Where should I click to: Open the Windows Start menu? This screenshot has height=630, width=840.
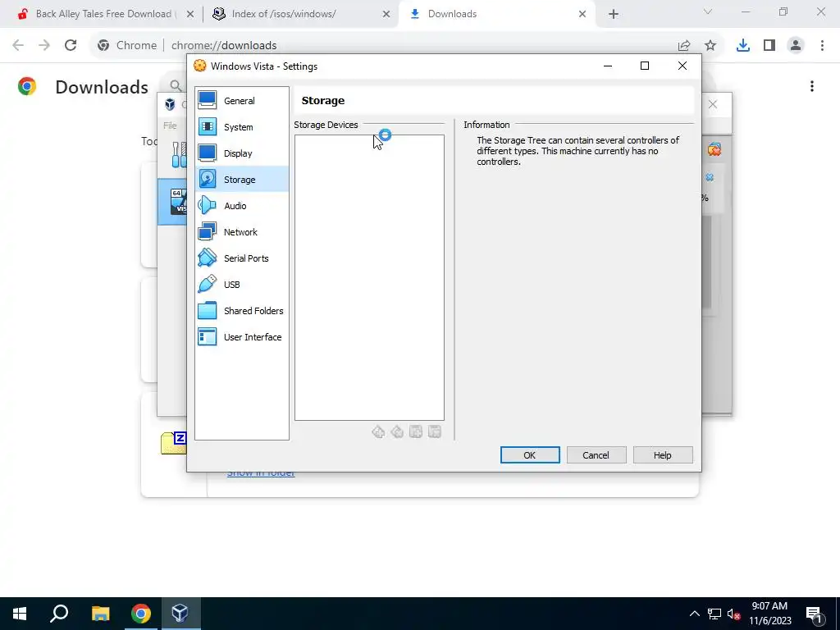pyautogui.click(x=20, y=614)
